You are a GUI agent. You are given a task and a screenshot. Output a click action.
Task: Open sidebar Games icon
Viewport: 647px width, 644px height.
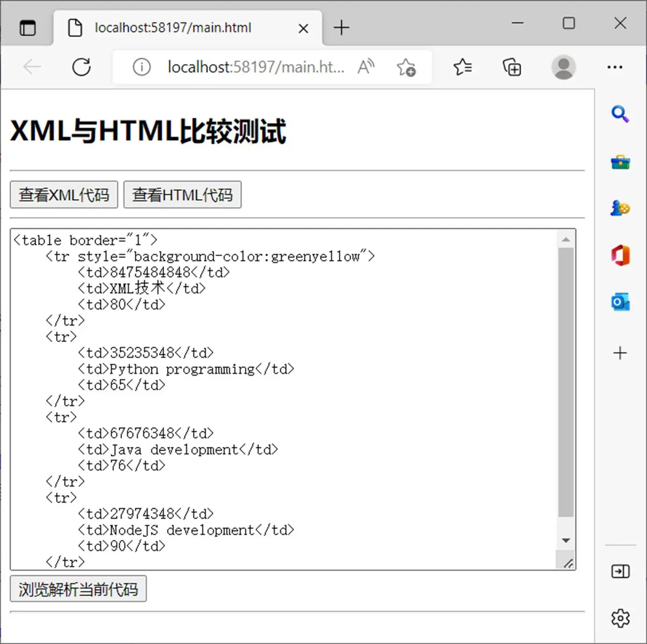(x=620, y=208)
